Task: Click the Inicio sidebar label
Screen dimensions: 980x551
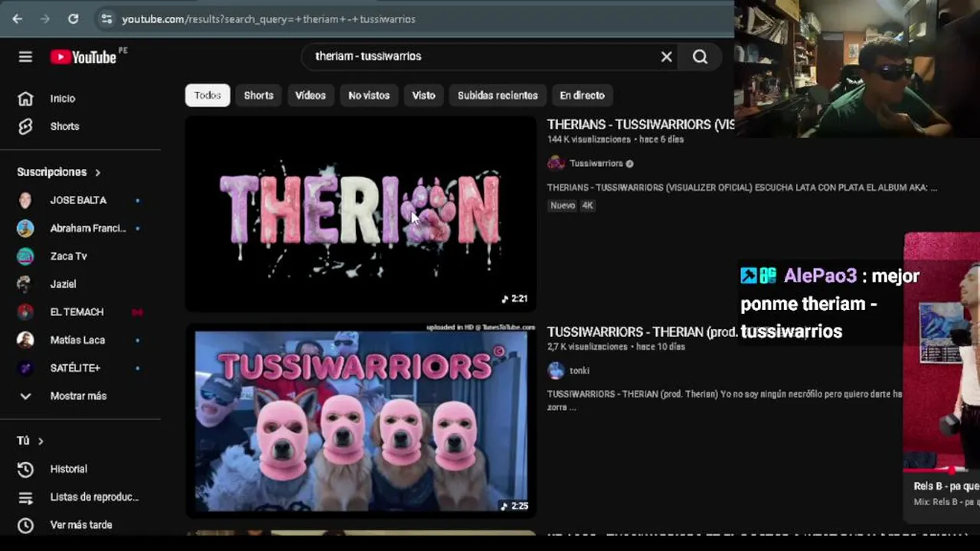Action: point(63,99)
